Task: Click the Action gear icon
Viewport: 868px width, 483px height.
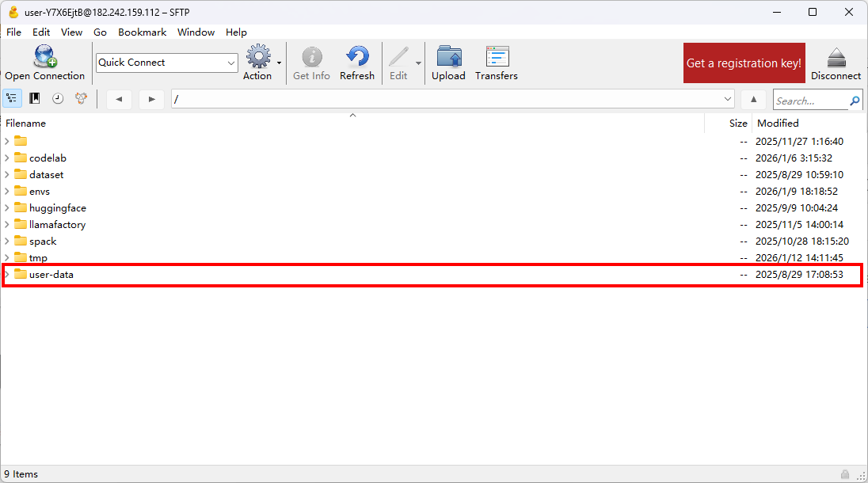Action: [x=258, y=57]
